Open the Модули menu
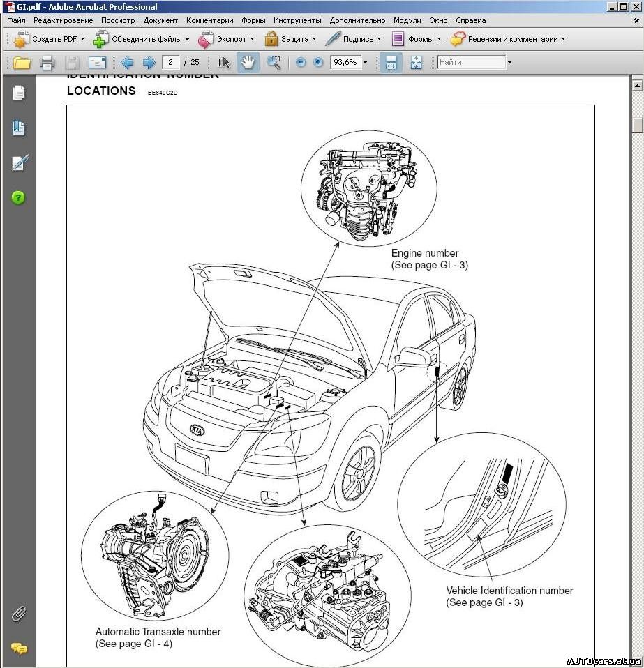Viewport: 644px width, 668px height. 407,20
